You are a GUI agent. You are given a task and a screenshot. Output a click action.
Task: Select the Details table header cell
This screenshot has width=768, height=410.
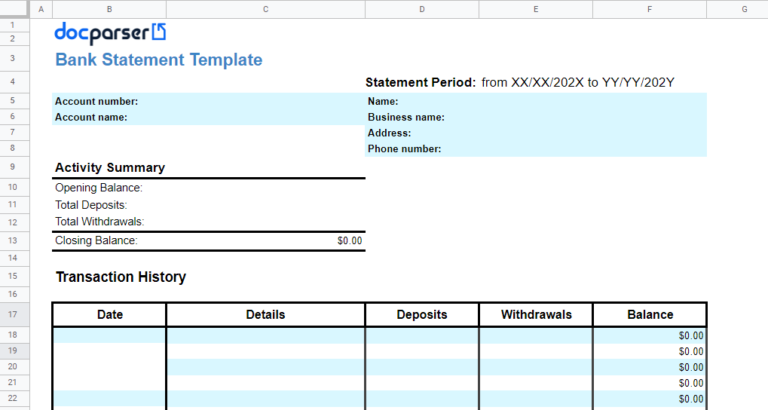[x=265, y=314]
